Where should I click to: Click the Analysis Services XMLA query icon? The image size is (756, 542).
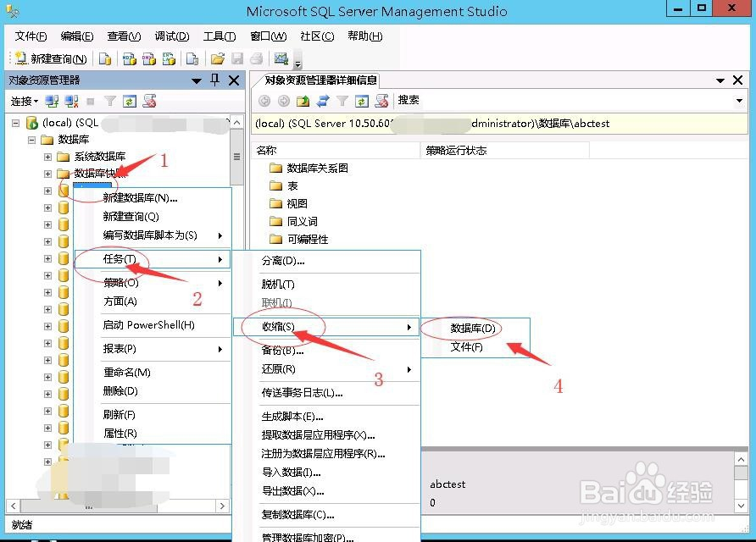169,58
